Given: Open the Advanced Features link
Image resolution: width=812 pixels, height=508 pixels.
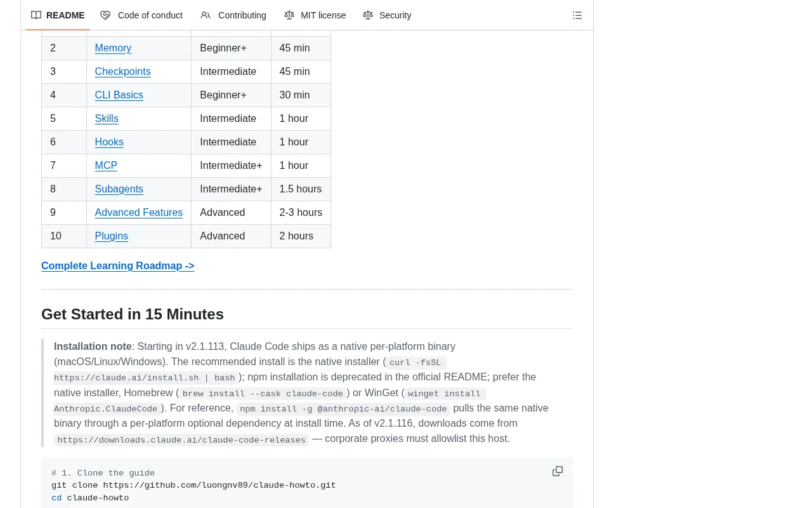Looking at the screenshot, I should point(138,212).
